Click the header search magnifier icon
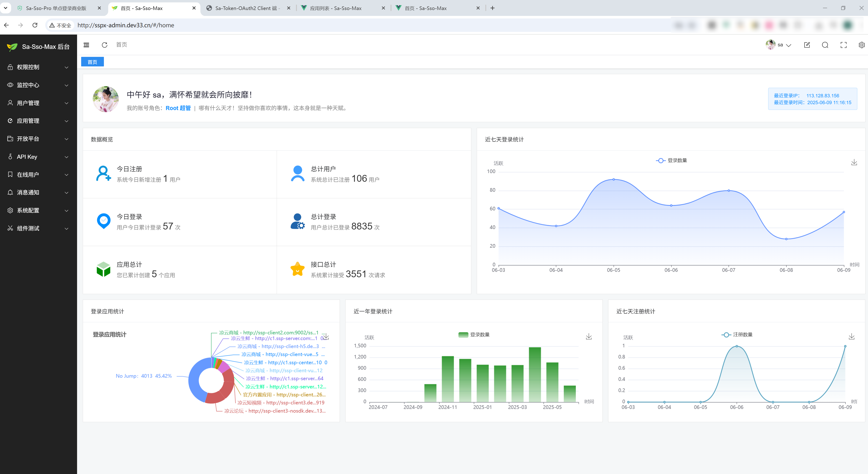This screenshot has height=474, width=868. tap(825, 45)
